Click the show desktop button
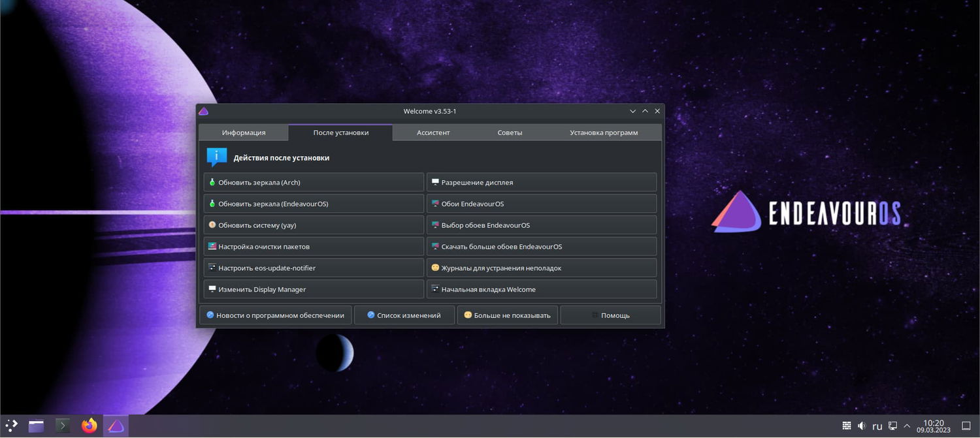This screenshot has width=980, height=438. click(966, 426)
